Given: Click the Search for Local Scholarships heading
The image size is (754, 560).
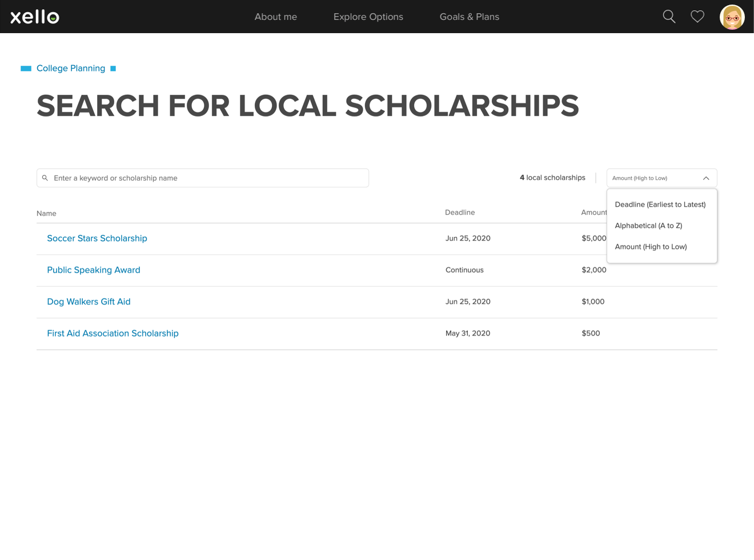Looking at the screenshot, I should [x=308, y=106].
